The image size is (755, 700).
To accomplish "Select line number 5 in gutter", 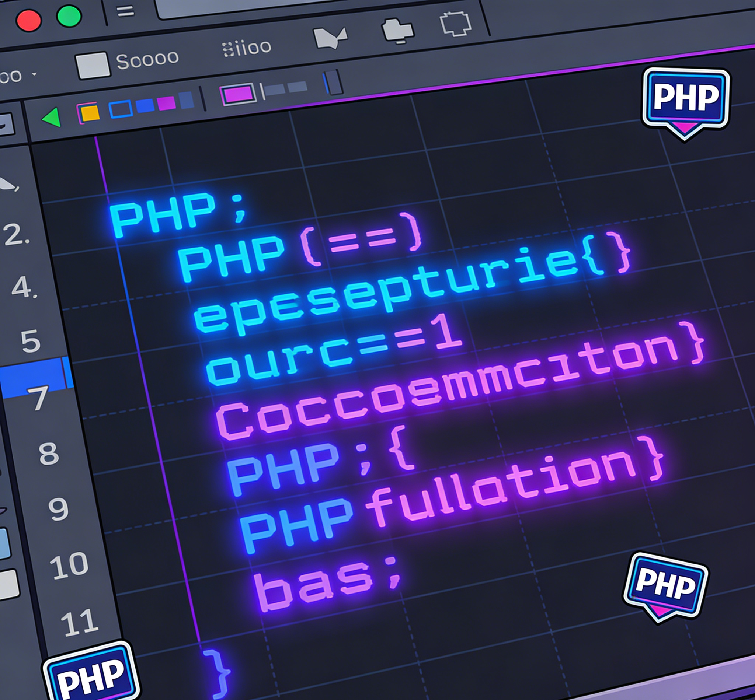I will [x=30, y=341].
